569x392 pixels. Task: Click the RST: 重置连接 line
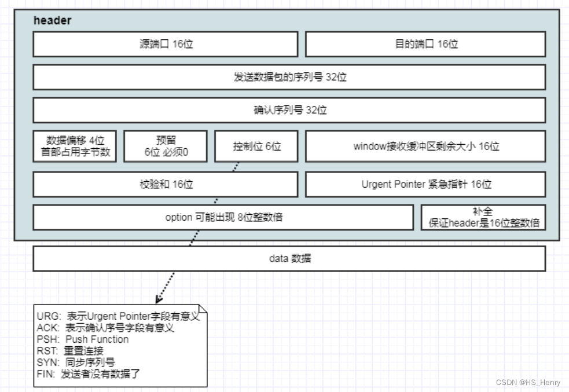pyautogui.click(x=70, y=351)
